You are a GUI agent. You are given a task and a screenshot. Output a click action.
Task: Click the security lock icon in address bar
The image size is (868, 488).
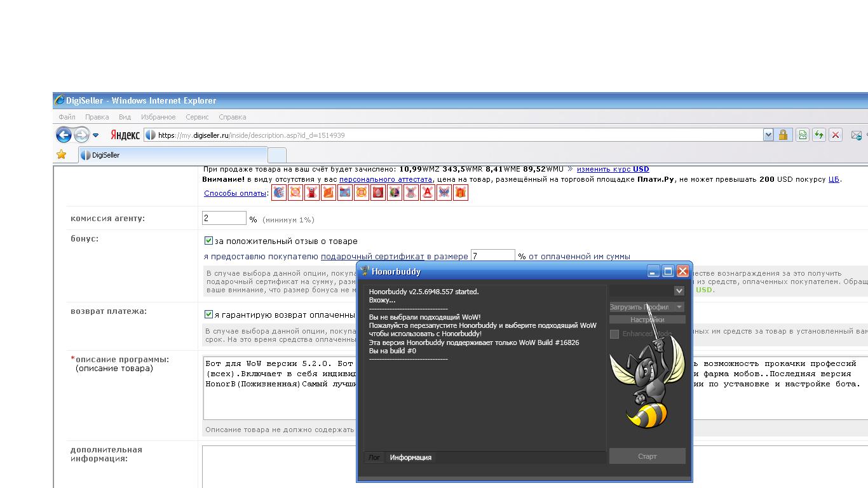pyautogui.click(x=783, y=135)
